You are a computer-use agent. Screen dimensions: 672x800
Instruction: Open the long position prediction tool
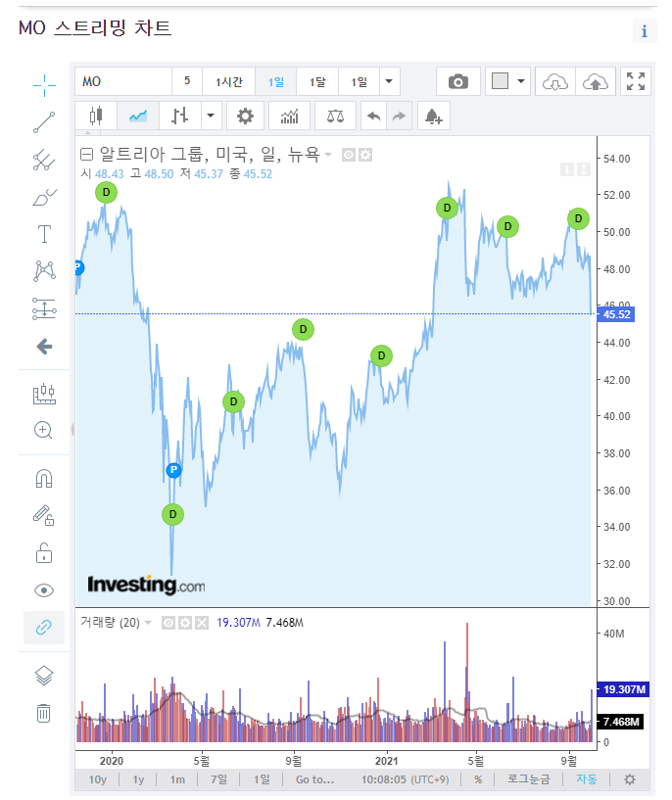[44, 308]
